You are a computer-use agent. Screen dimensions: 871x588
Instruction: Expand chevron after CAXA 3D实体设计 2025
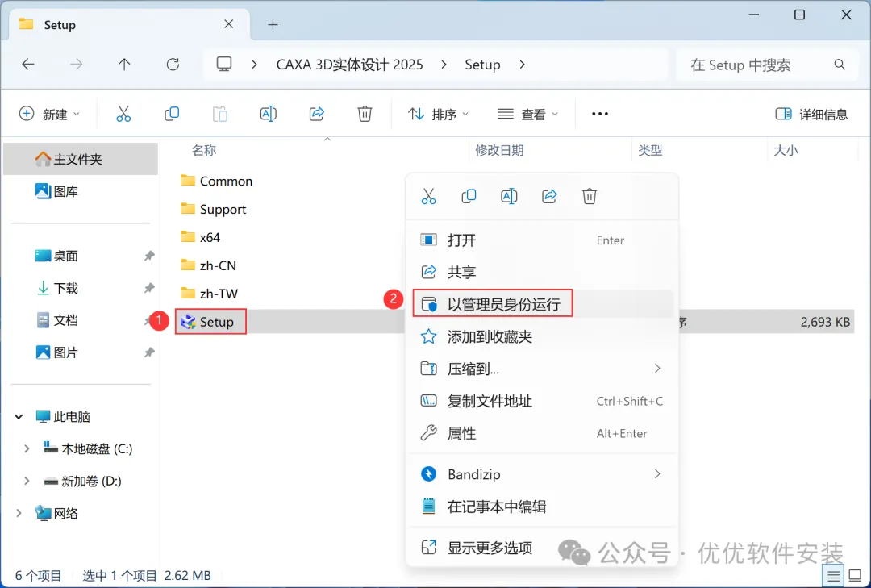click(444, 65)
